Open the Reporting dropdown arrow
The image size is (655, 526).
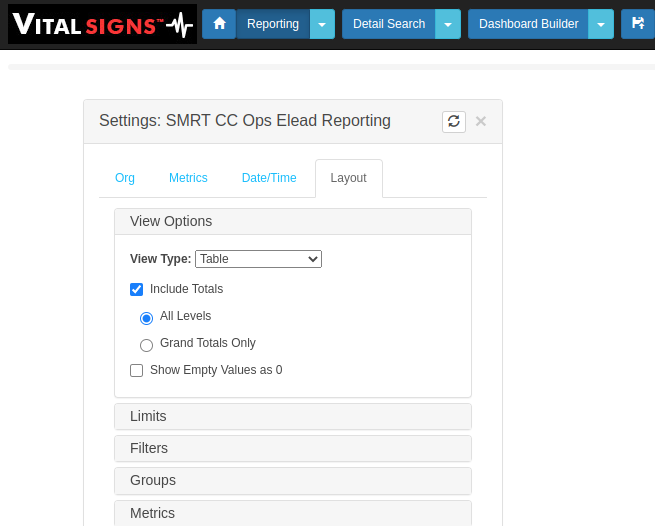(322, 24)
